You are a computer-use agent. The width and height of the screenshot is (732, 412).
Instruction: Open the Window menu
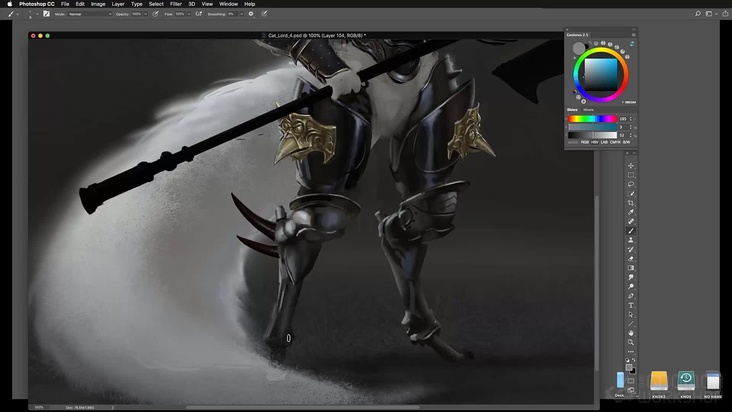(229, 4)
